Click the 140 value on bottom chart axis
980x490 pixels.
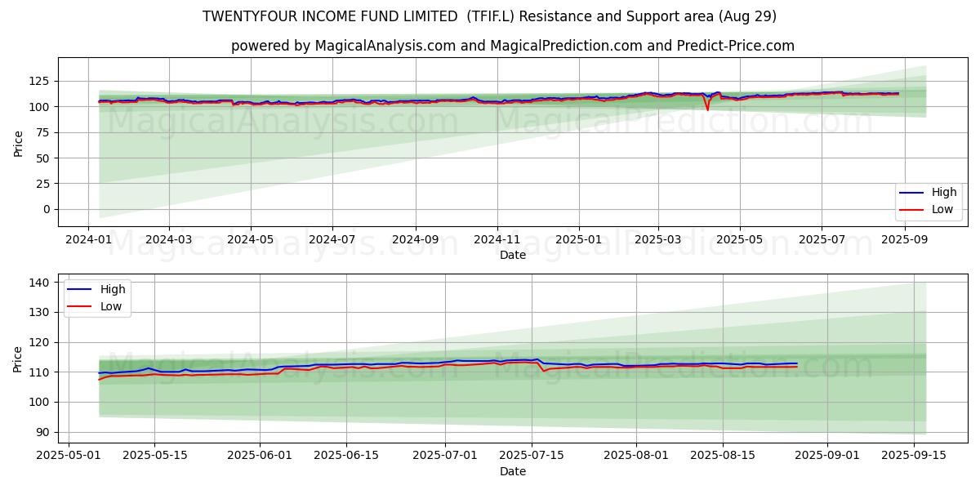pyautogui.click(x=41, y=283)
